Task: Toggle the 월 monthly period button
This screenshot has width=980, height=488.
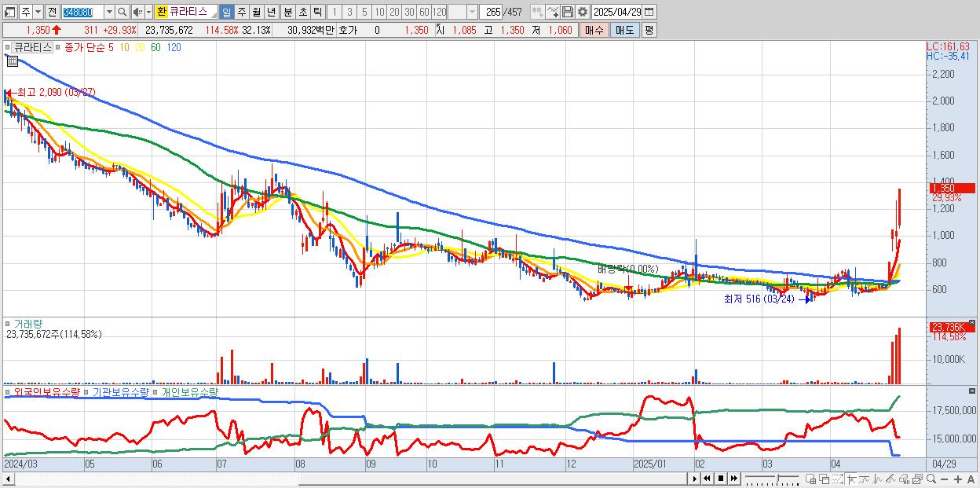Action: tap(256, 12)
